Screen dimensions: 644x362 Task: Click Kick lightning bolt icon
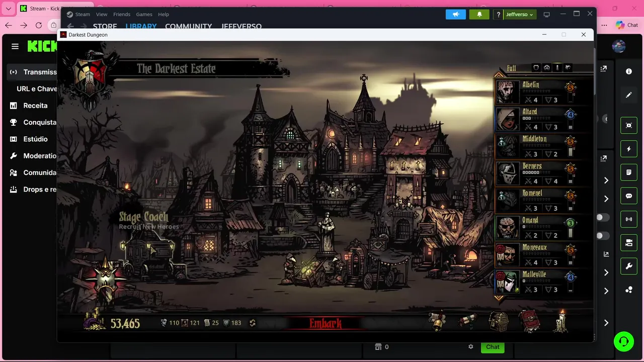(x=629, y=149)
